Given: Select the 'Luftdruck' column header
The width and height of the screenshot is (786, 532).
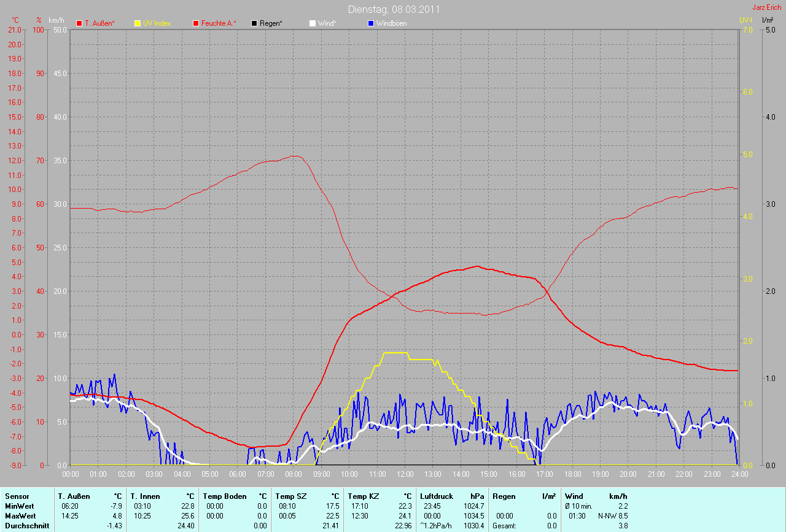Looking at the screenshot, I should pyautogui.click(x=437, y=496).
